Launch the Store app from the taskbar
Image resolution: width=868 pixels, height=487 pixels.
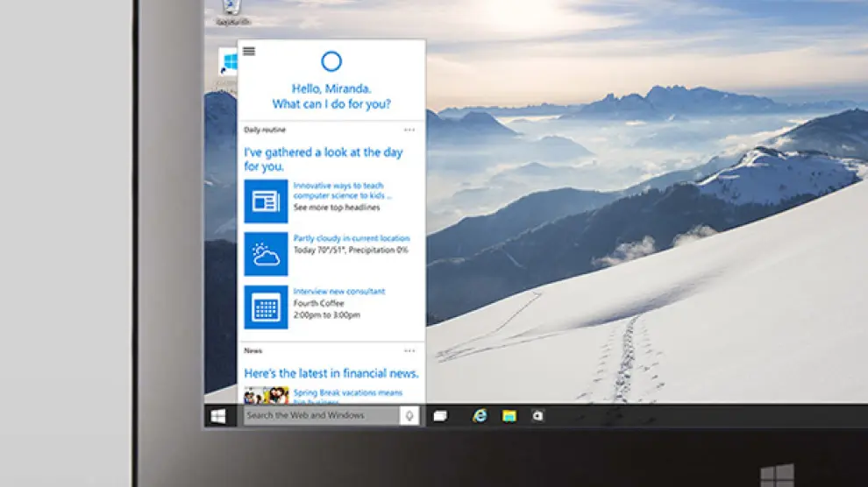[537, 416]
